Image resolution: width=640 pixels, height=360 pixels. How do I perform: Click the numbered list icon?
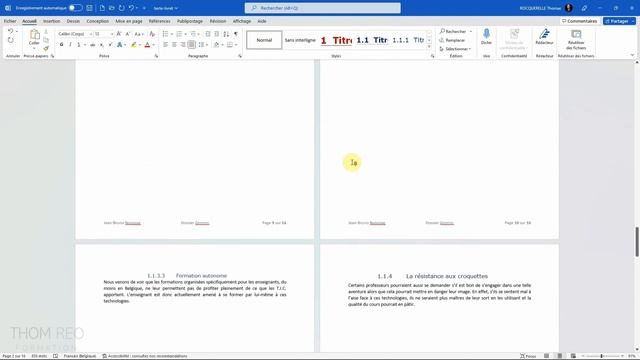click(x=179, y=34)
